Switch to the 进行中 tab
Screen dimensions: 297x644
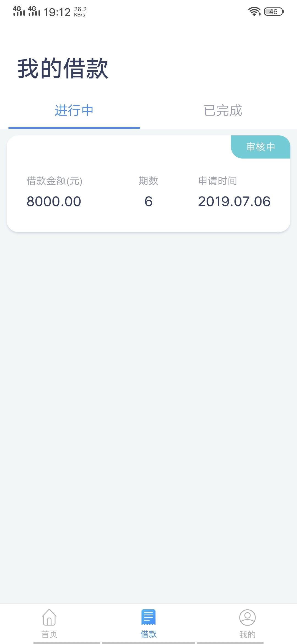pyautogui.click(x=74, y=110)
